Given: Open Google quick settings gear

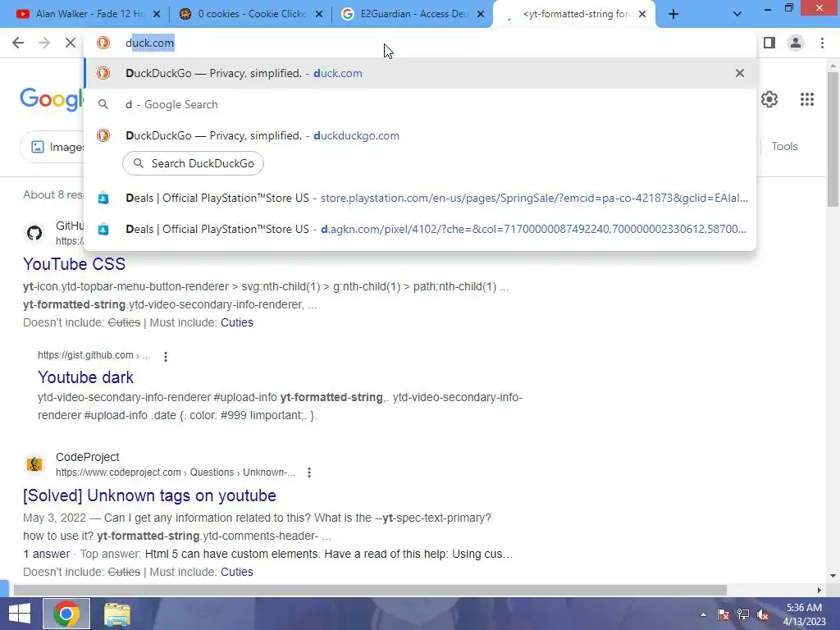Looking at the screenshot, I should [x=769, y=99].
